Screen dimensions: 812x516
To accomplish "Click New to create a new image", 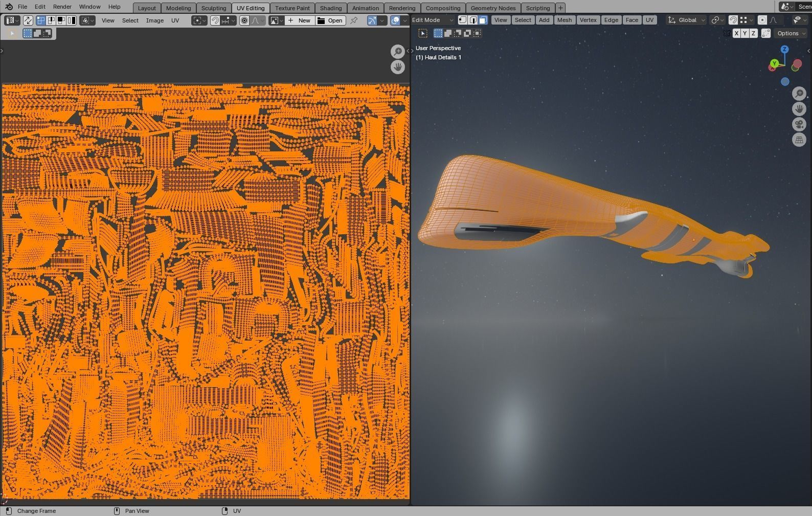I will pyautogui.click(x=300, y=20).
